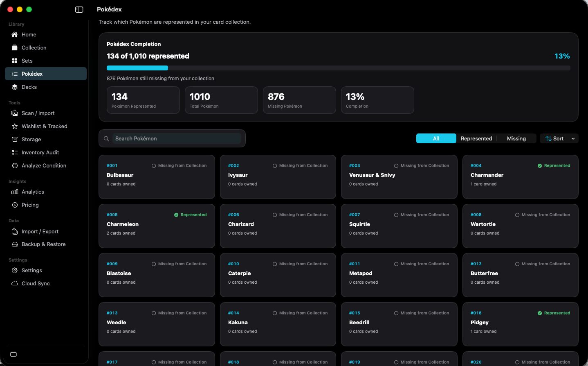Screen dimensions: 588x366
Task: Click the Collection box icon
Action: click(x=15, y=48)
